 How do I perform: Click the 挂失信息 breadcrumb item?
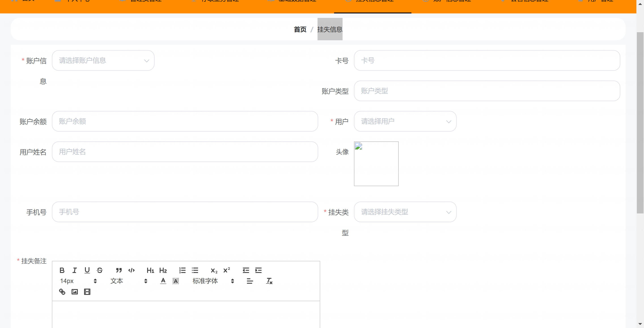click(330, 29)
